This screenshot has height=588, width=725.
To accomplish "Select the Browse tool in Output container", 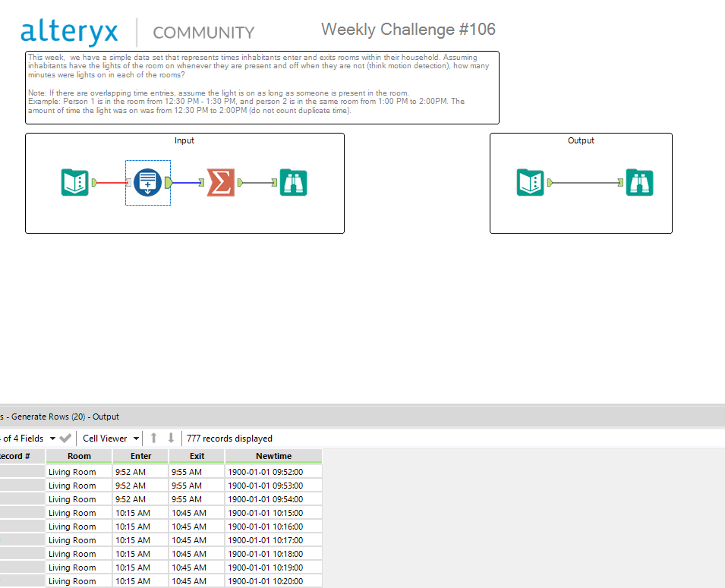I will tap(639, 183).
